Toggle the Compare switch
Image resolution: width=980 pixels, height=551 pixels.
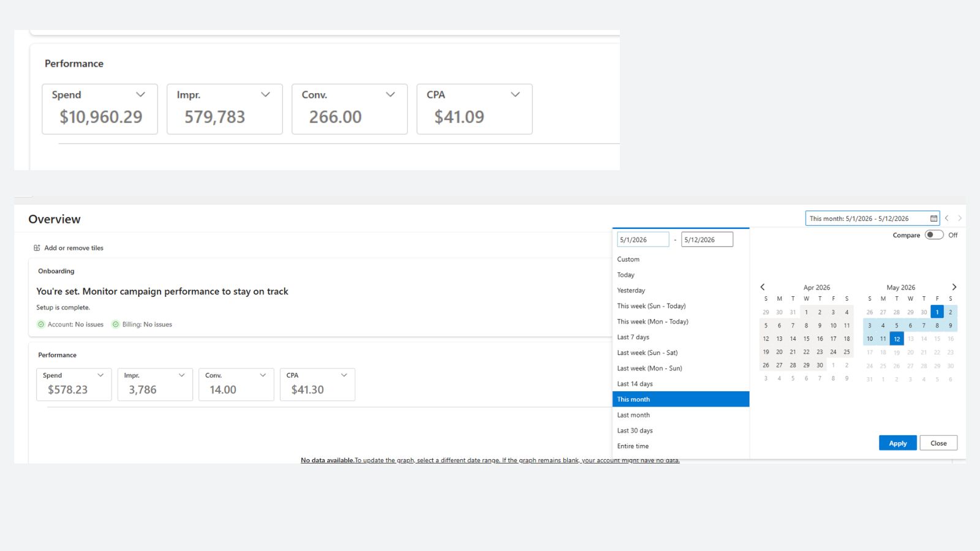[x=934, y=235]
